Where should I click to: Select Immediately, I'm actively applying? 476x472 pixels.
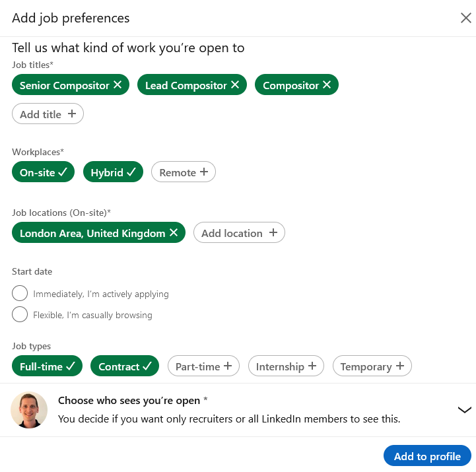[20, 294]
